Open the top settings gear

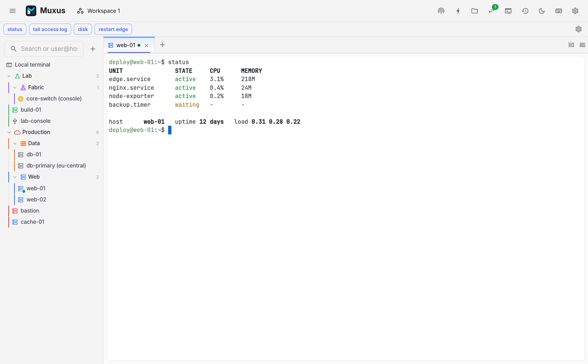coord(575,11)
